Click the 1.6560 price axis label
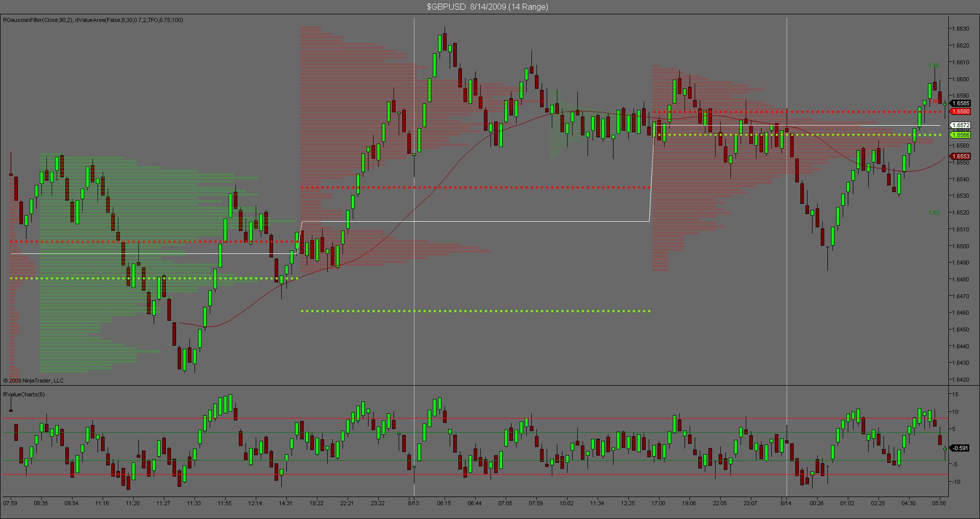This screenshot has height=519, width=980. click(x=961, y=146)
